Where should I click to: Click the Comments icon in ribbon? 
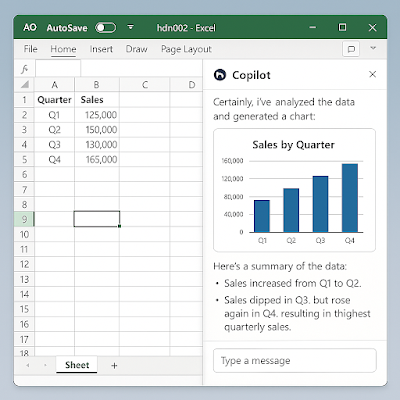[351, 49]
